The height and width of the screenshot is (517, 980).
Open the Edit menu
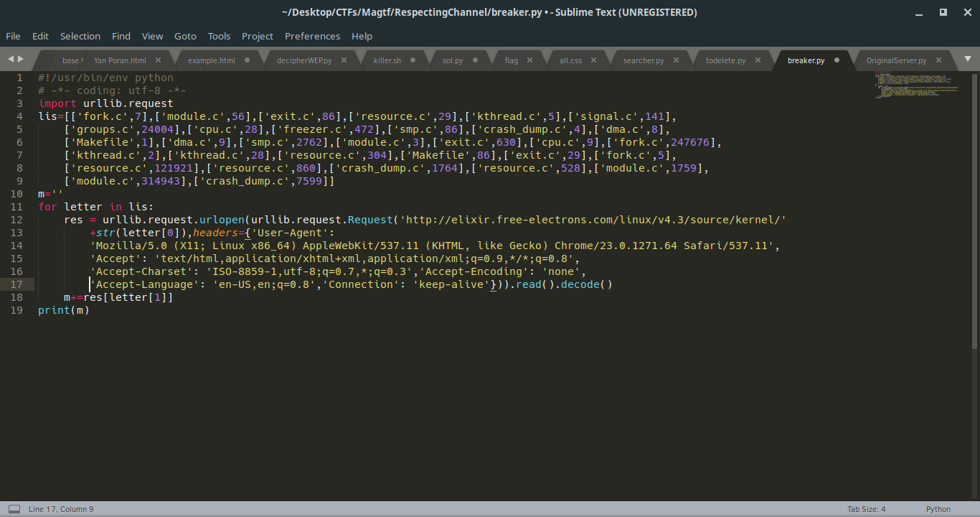pyautogui.click(x=40, y=36)
